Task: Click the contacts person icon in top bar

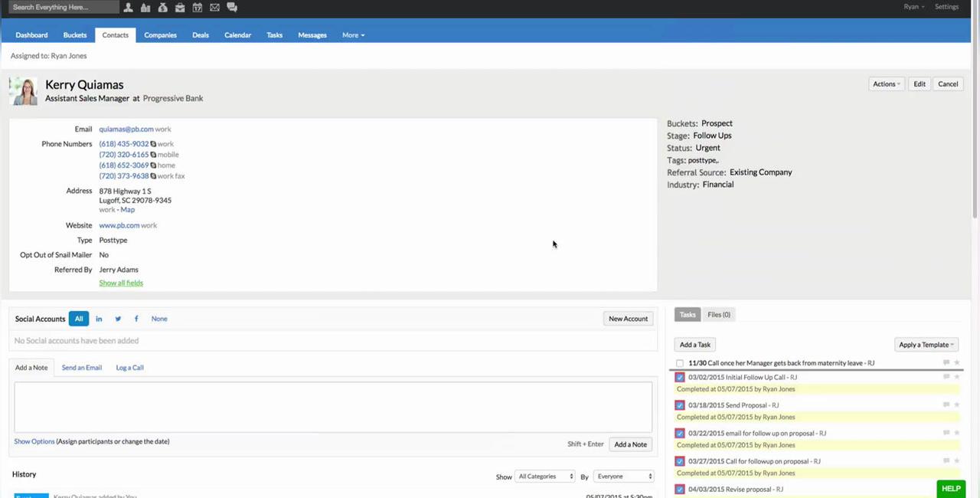Action: 128,8
